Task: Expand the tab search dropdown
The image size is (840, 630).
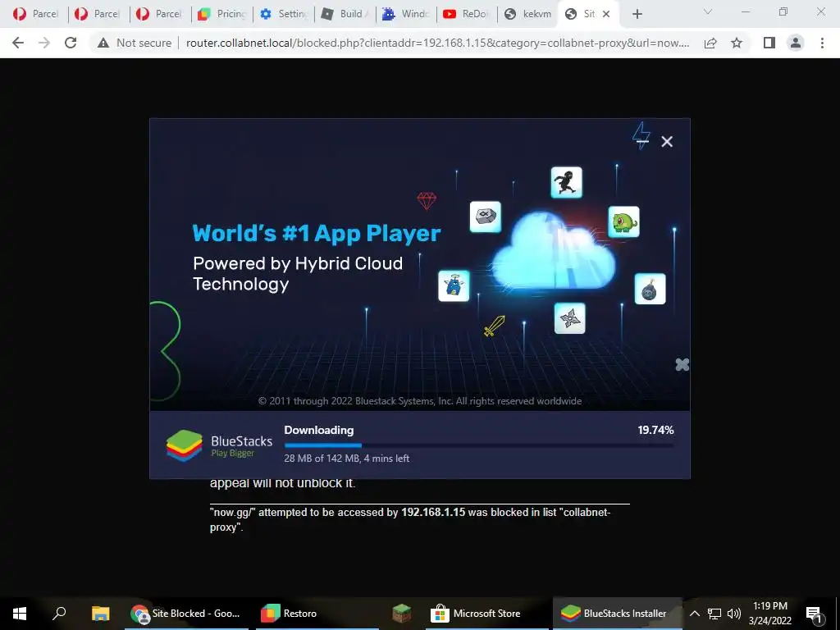Action: pyautogui.click(x=708, y=11)
